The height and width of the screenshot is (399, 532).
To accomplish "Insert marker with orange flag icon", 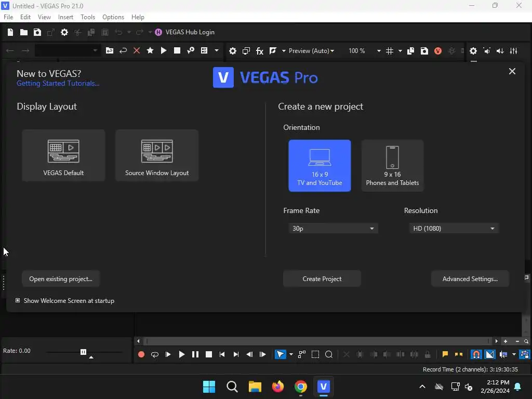I will coord(445,354).
